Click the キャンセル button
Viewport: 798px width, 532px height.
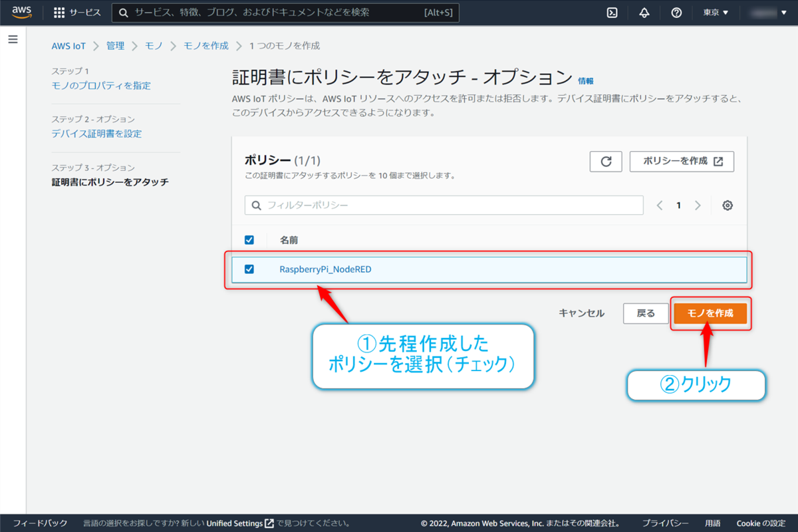582,313
